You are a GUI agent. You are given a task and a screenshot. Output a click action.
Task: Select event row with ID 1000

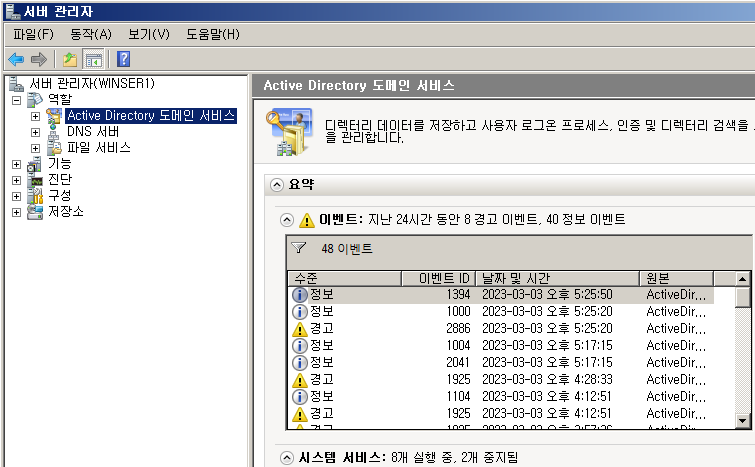501,311
